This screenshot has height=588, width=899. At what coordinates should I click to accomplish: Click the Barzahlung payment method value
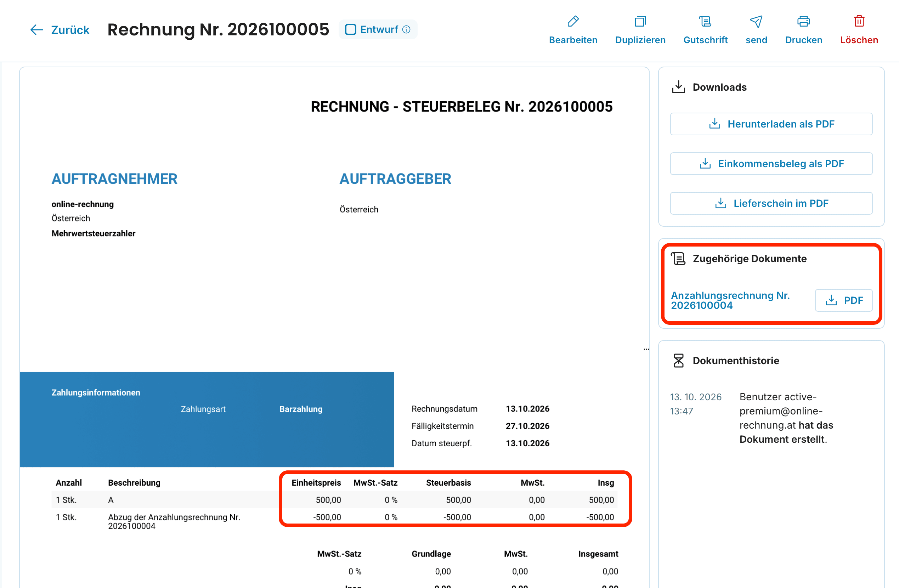coord(301,409)
